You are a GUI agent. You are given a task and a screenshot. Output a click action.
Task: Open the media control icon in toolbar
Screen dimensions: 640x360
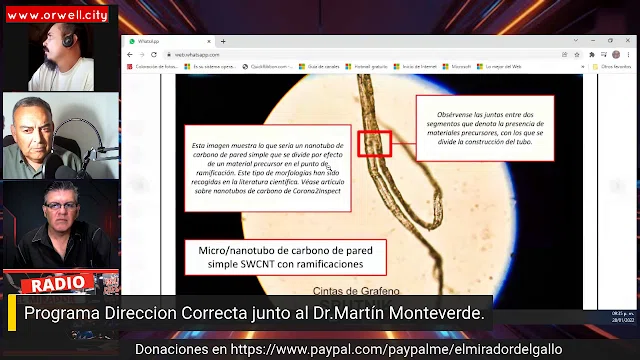[604, 55]
